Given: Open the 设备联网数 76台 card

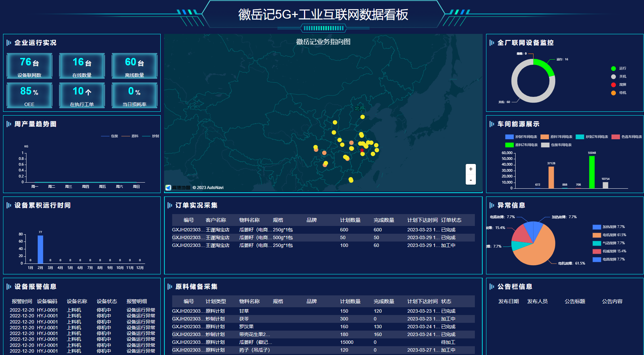Looking at the screenshot, I should coord(29,66).
